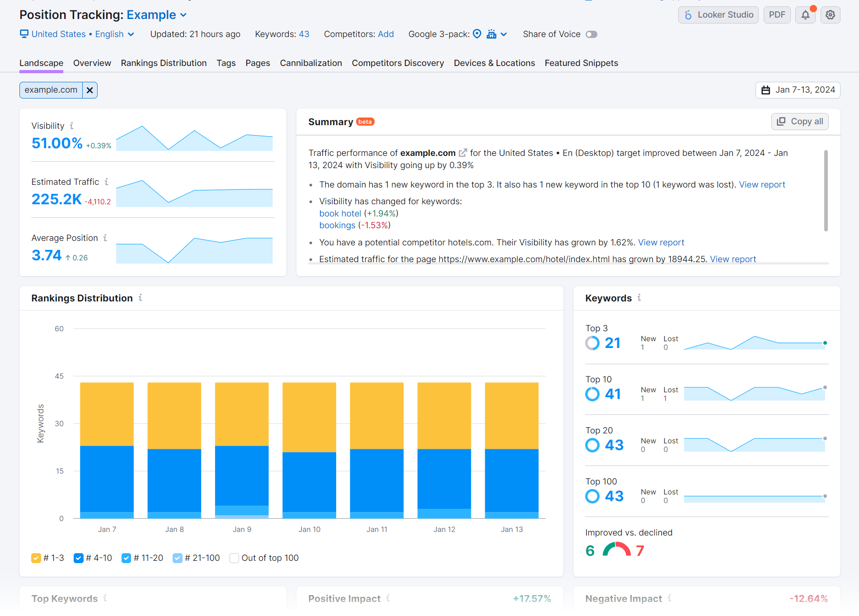859x616 pixels.
Task: Switch to the Cannibalization tab
Action: pos(311,63)
